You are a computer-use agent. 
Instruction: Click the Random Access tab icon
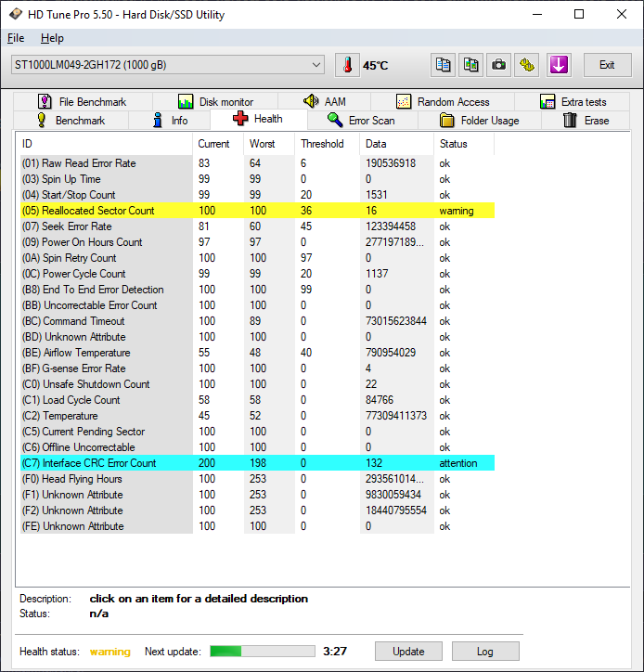[404, 101]
